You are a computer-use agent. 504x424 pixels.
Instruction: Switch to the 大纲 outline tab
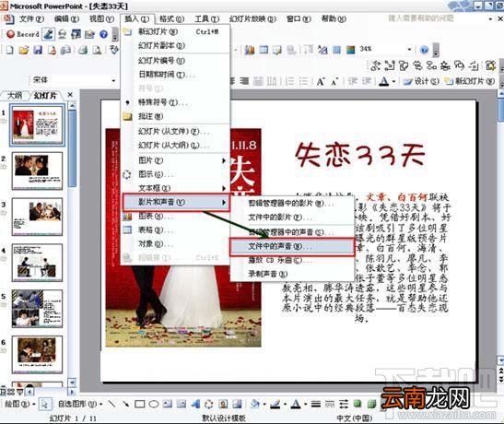15,96
